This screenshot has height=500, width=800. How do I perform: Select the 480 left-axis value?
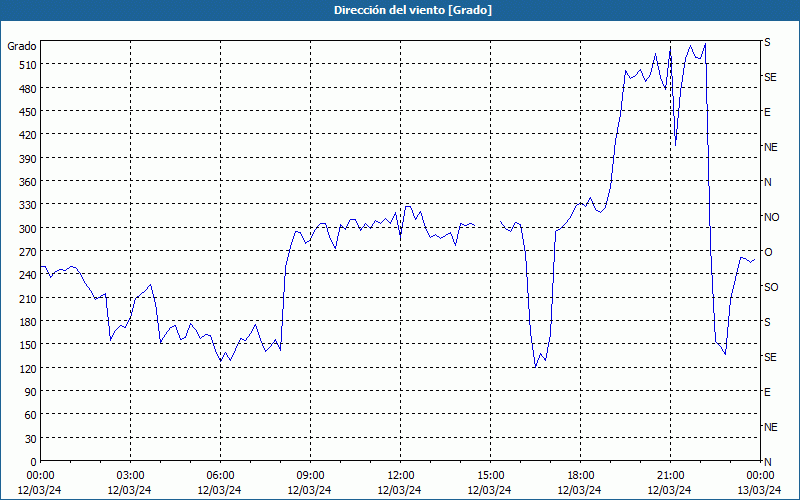coord(28,89)
